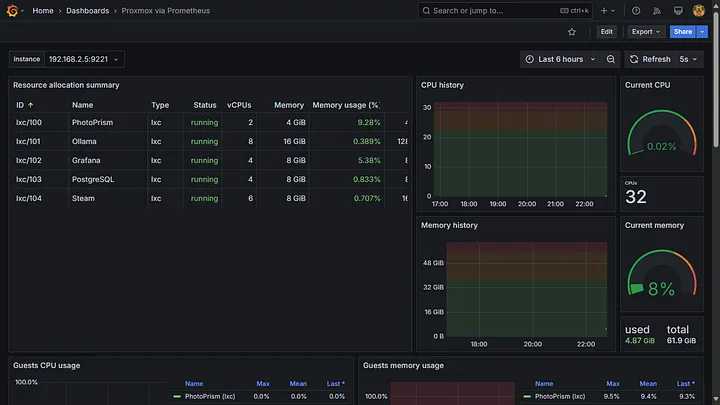The width and height of the screenshot is (720, 405).
Task: Open the search magnifier in top bar
Action: tap(426, 11)
